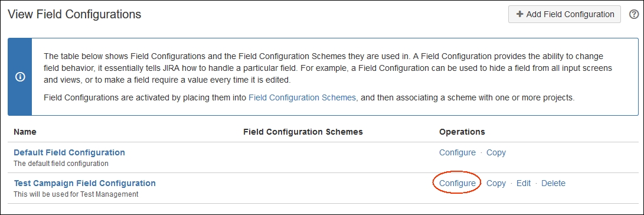The width and height of the screenshot is (644, 215).
Task: Click the Name column header
Action: pos(25,132)
